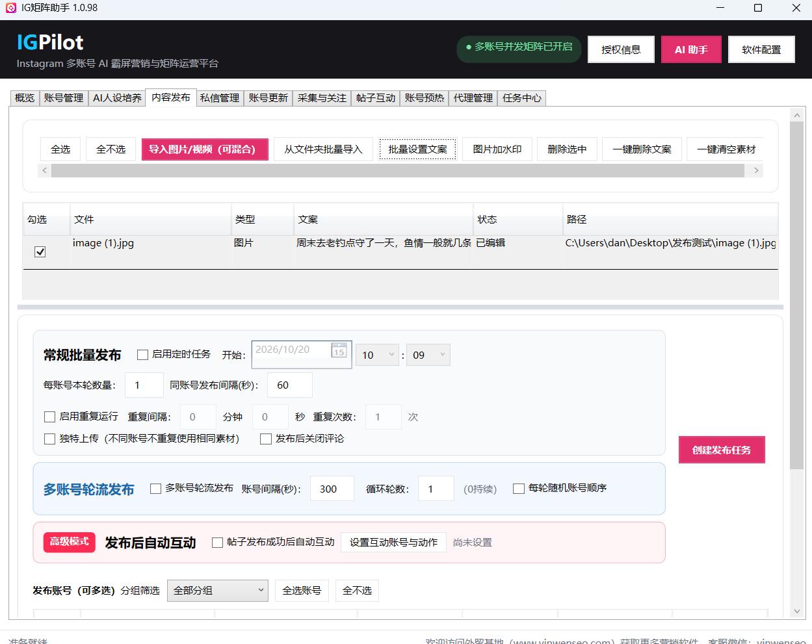Image resolution: width=812 pixels, height=644 pixels.
Task: Open the calendar picker icon for start date
Action: tap(339, 350)
